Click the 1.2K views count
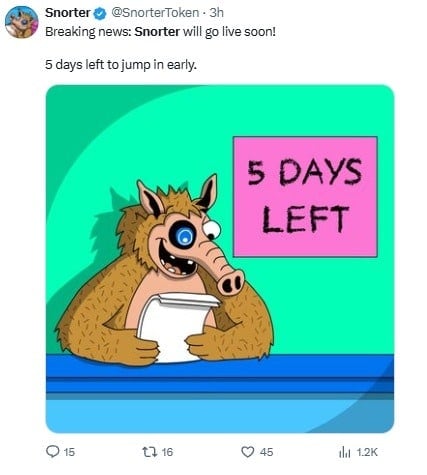427x475 pixels. tap(367, 452)
